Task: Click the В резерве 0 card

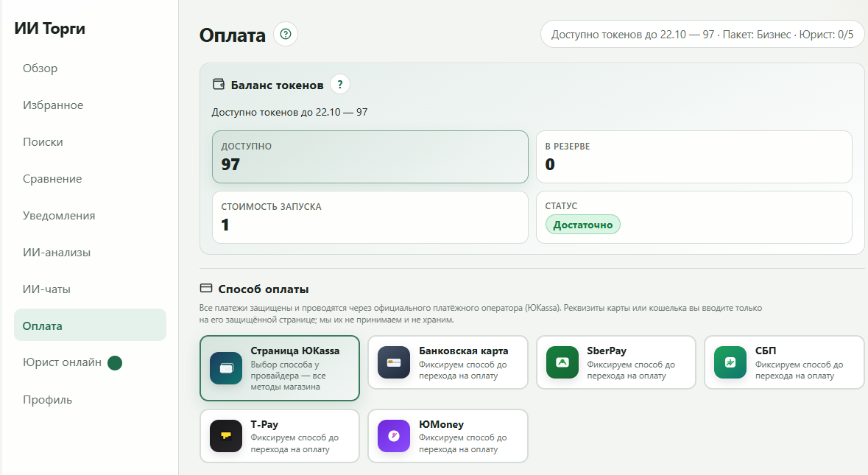Action: point(694,157)
